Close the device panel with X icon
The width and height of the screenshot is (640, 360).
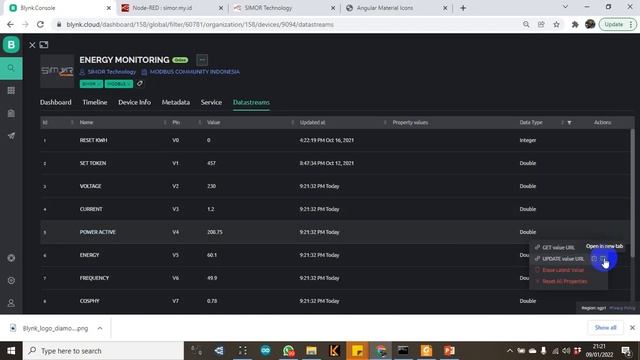[32, 45]
